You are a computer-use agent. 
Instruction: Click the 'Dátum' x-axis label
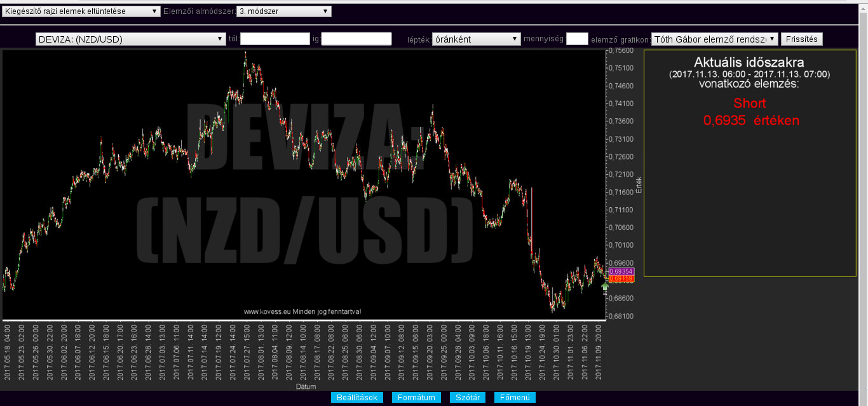point(305,386)
